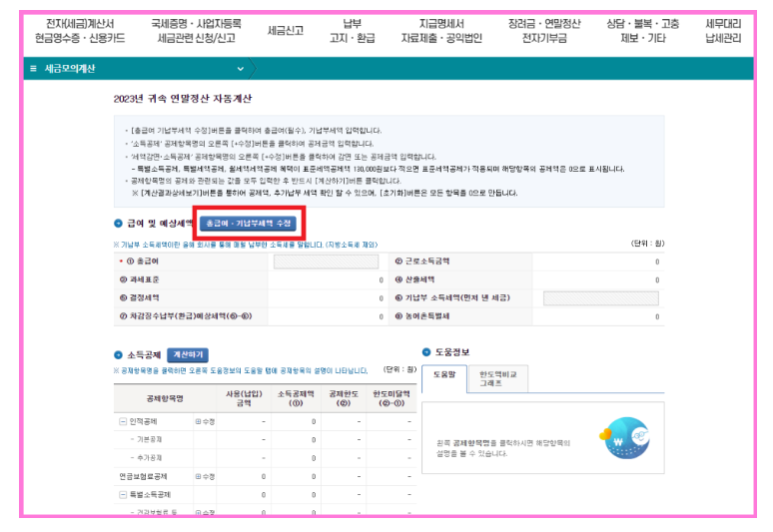Select the 추가공제 row label
The image size is (773, 532).
click(150, 458)
